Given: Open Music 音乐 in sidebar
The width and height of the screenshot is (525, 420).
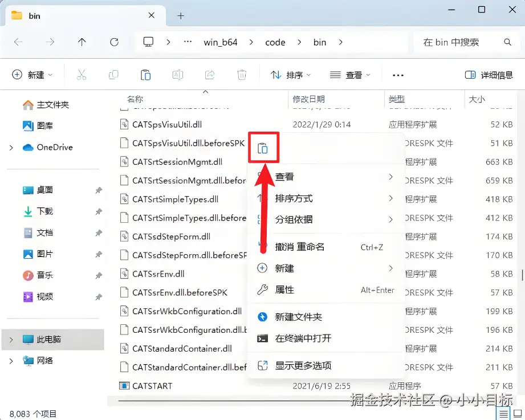Looking at the screenshot, I should (38, 275).
